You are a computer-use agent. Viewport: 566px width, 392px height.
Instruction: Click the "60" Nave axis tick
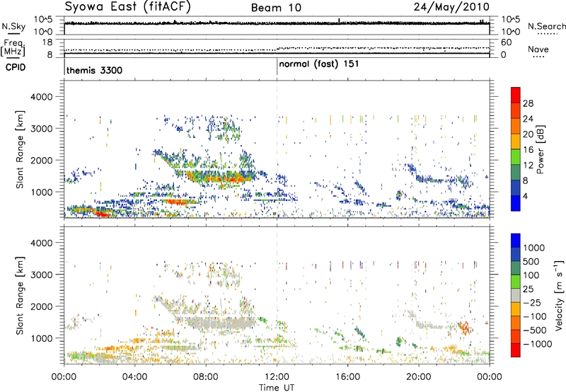[507, 42]
